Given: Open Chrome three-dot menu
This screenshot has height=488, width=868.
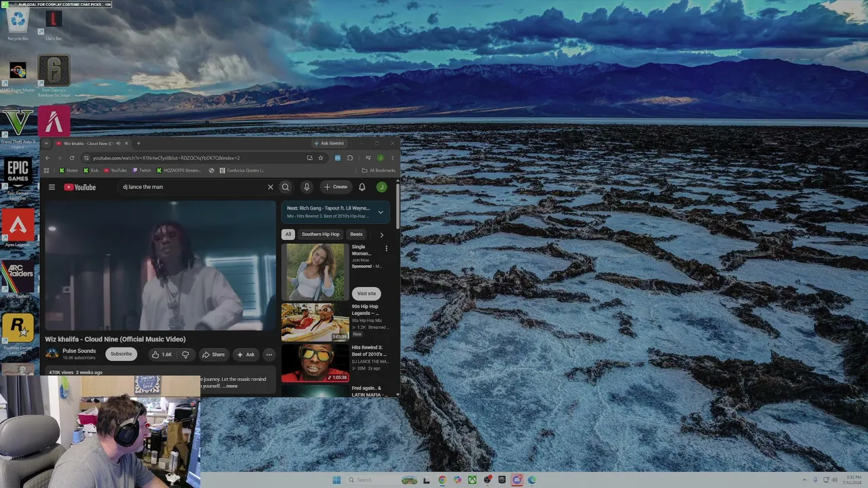Looking at the screenshot, I should (392, 158).
